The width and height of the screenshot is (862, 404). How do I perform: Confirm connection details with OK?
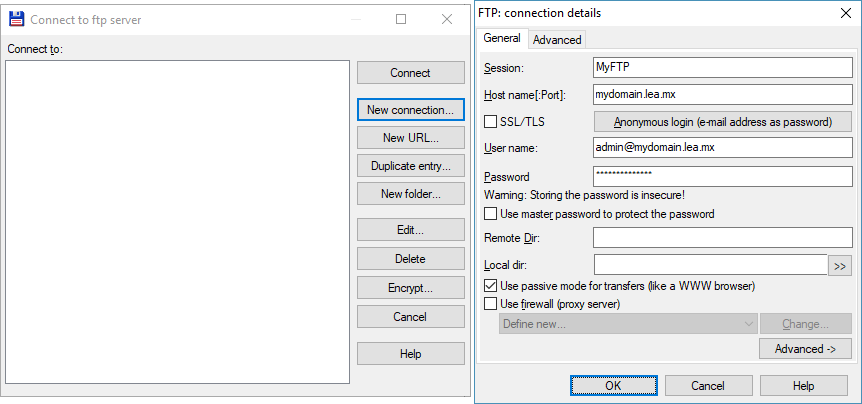click(614, 386)
